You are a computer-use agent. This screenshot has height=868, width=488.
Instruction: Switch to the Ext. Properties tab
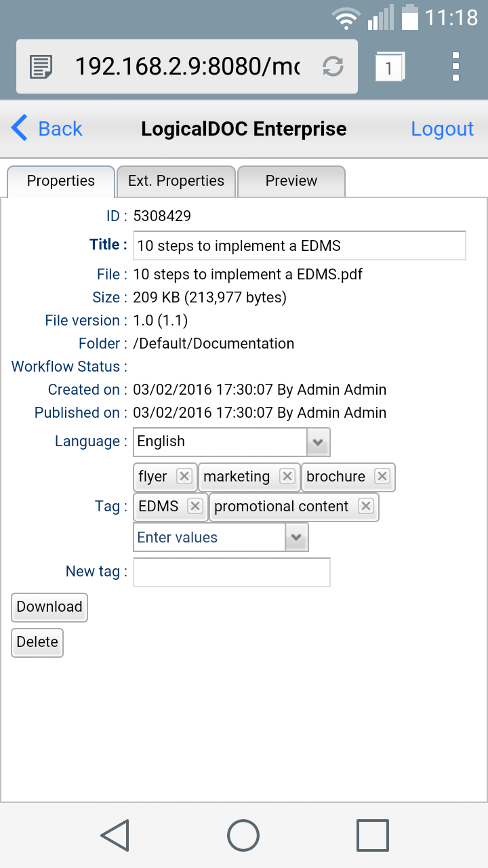tap(176, 181)
